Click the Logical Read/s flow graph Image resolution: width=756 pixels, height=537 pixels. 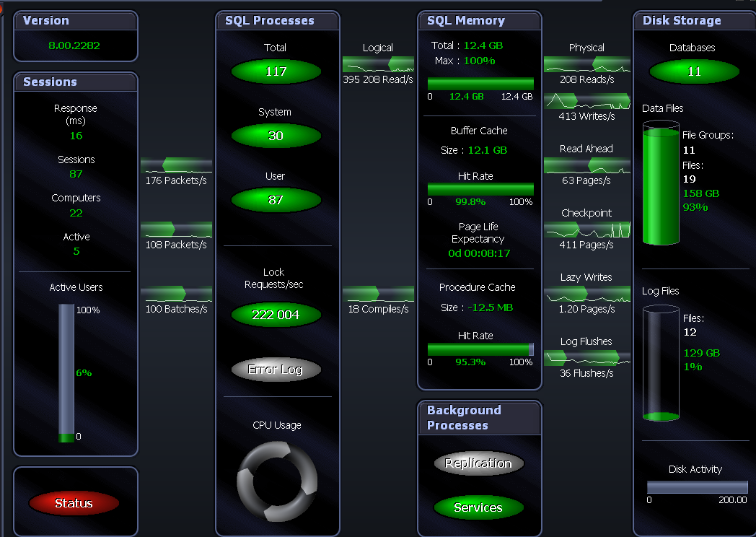point(379,64)
